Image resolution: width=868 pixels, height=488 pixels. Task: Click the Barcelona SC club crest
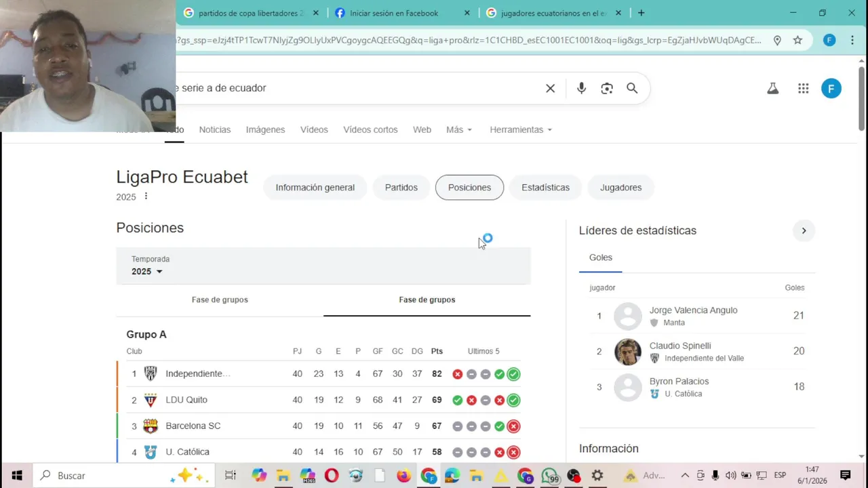[151, 426]
